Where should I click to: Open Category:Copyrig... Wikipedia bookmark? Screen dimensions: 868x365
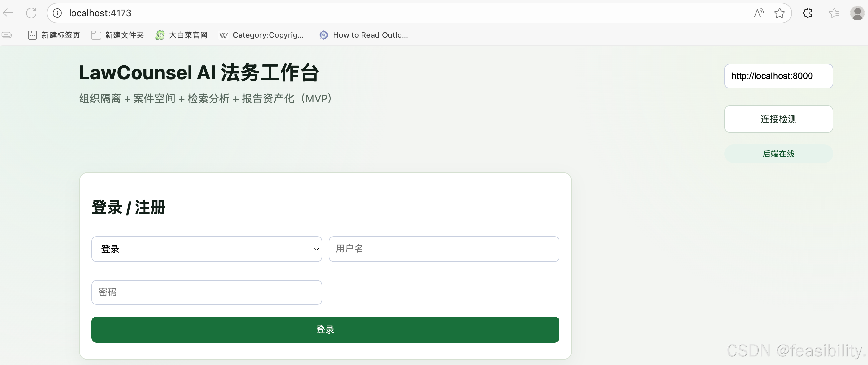pos(261,35)
